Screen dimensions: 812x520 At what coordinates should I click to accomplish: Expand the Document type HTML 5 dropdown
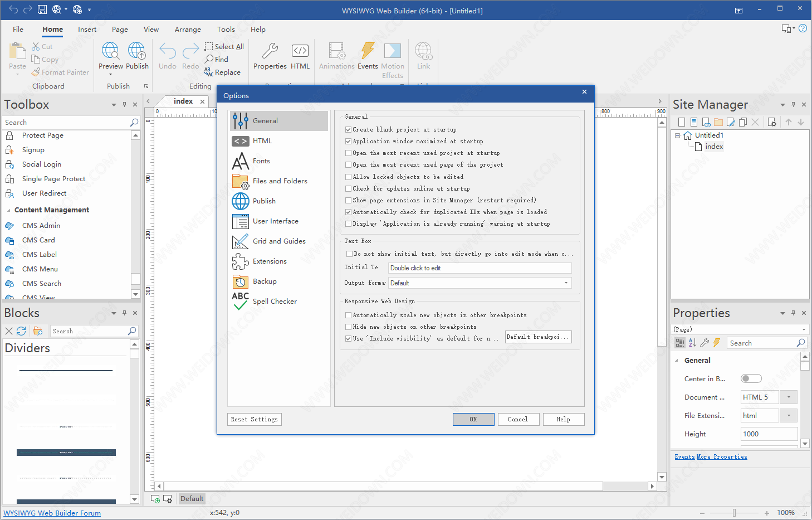(789, 397)
